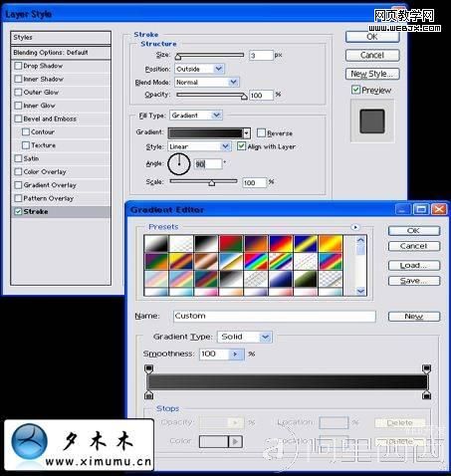451x476 pixels.
Task: Click the angle dial in Stroke settings
Action: pos(179,164)
